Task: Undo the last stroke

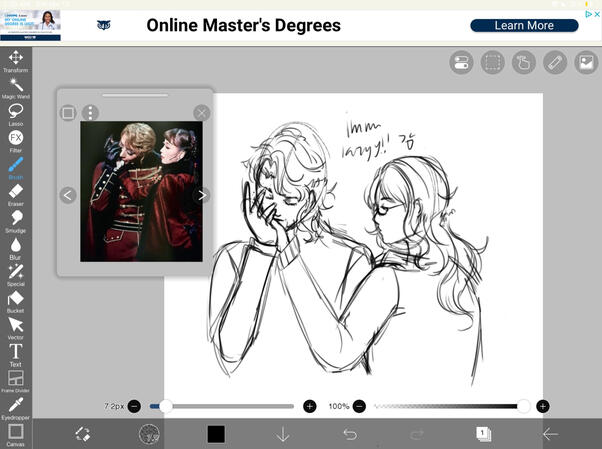Action: click(x=350, y=433)
